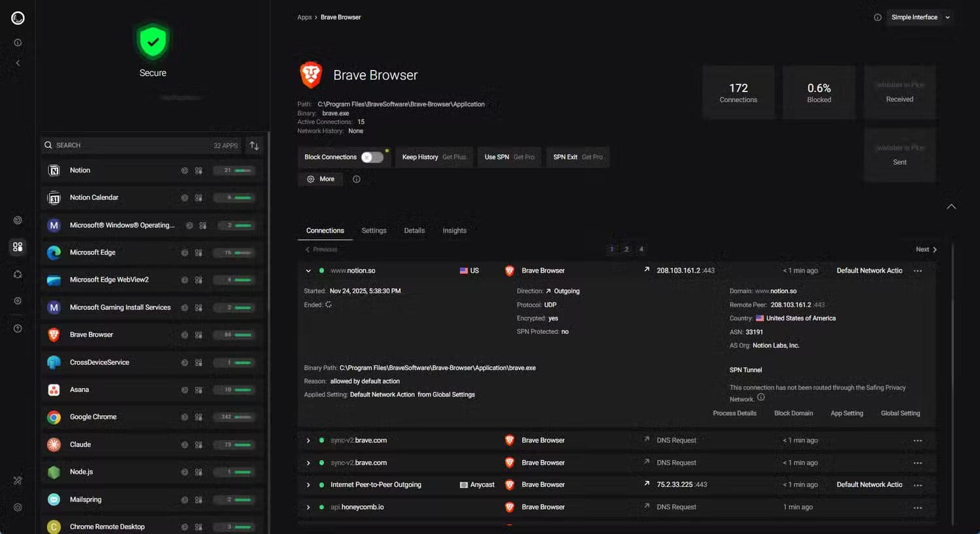980x534 pixels.
Task: Open the Settings tab for Brave Browser
Action: click(x=374, y=230)
